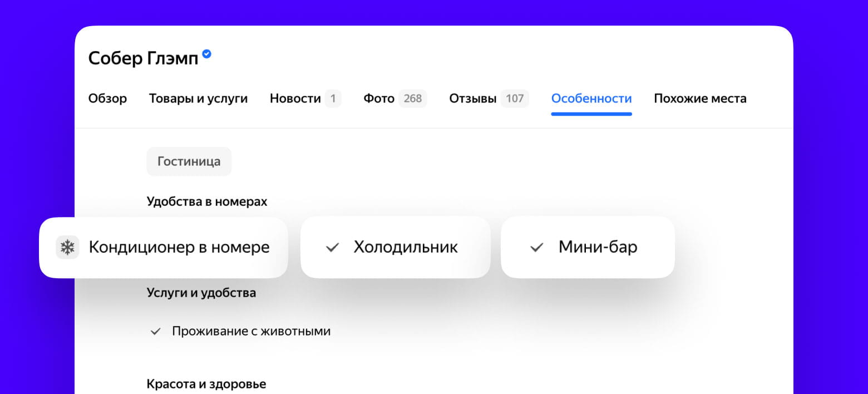Open the Новости tab
Screen dimensions: 868x394
pos(295,98)
